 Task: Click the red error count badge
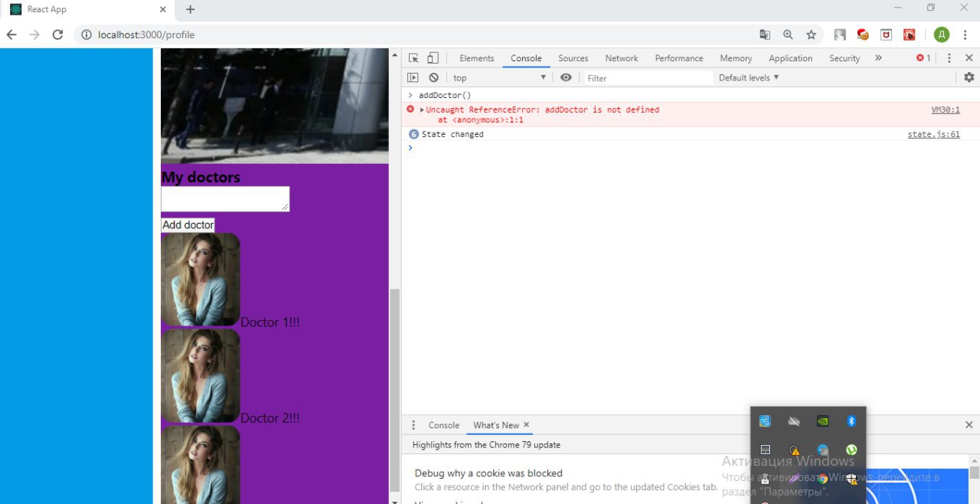(923, 58)
